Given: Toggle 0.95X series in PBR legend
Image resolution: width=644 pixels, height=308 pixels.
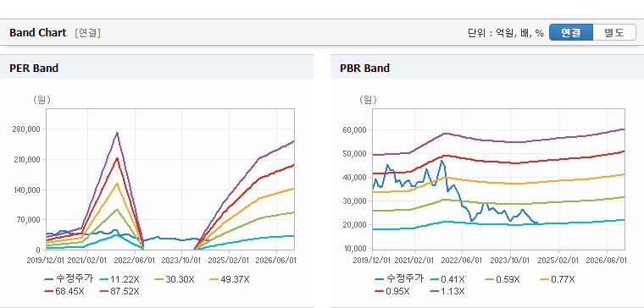Looking at the screenshot, I should (392, 291).
